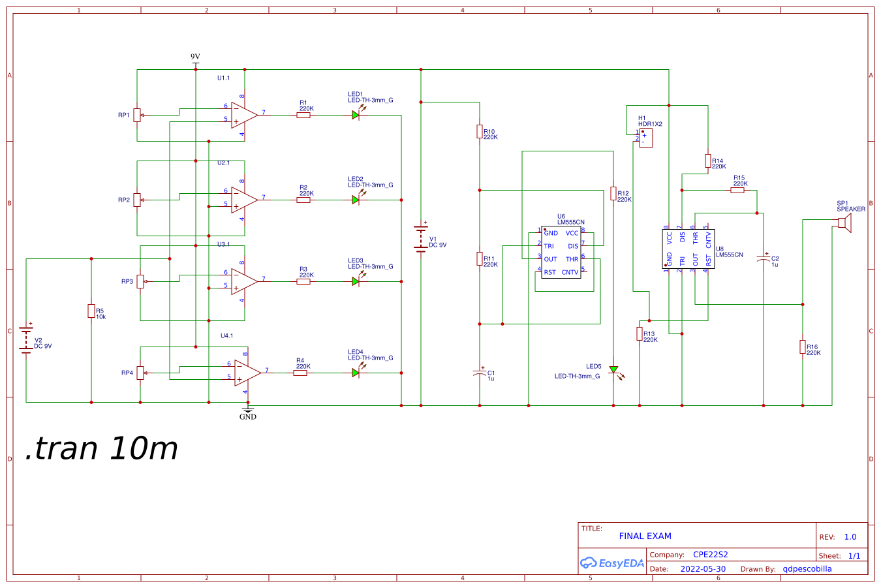This screenshot has width=881, height=588.
Task: Select the Sheet 1/1 field
Action: click(850, 557)
